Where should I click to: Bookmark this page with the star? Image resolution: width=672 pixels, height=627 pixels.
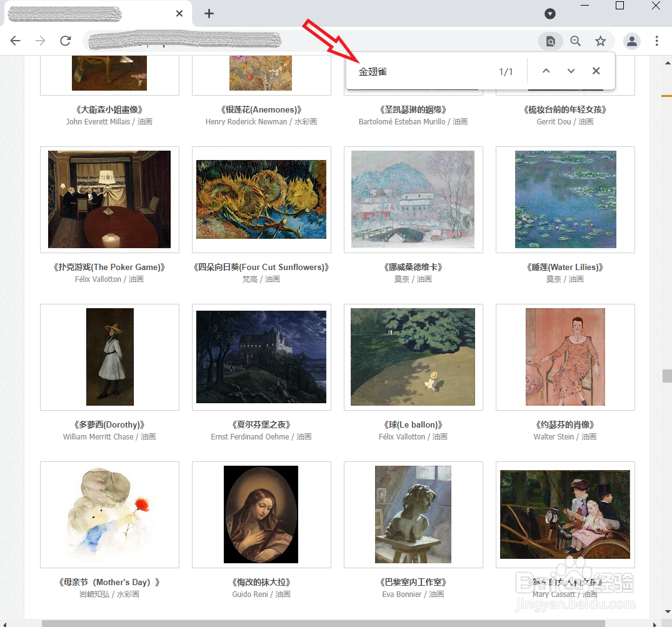click(601, 41)
